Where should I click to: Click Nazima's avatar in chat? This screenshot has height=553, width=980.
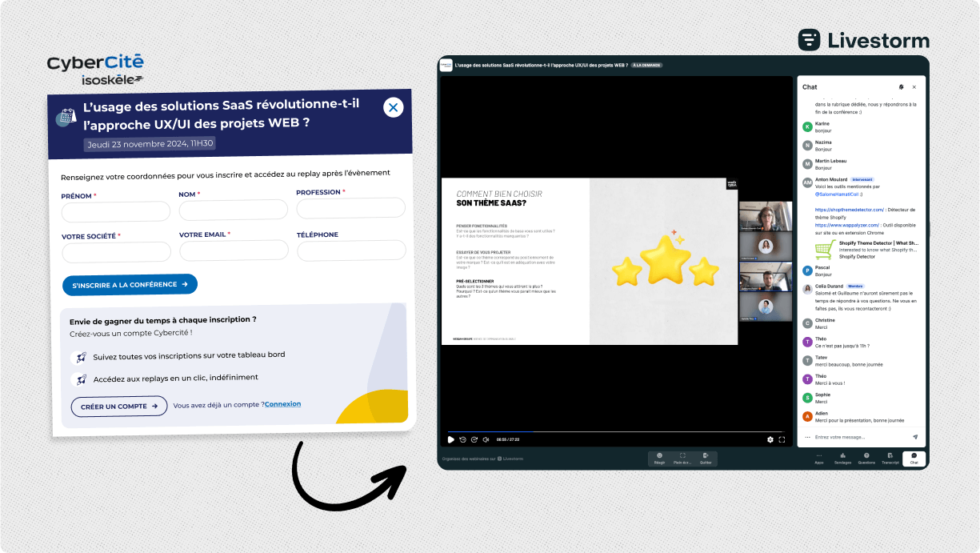click(x=807, y=146)
